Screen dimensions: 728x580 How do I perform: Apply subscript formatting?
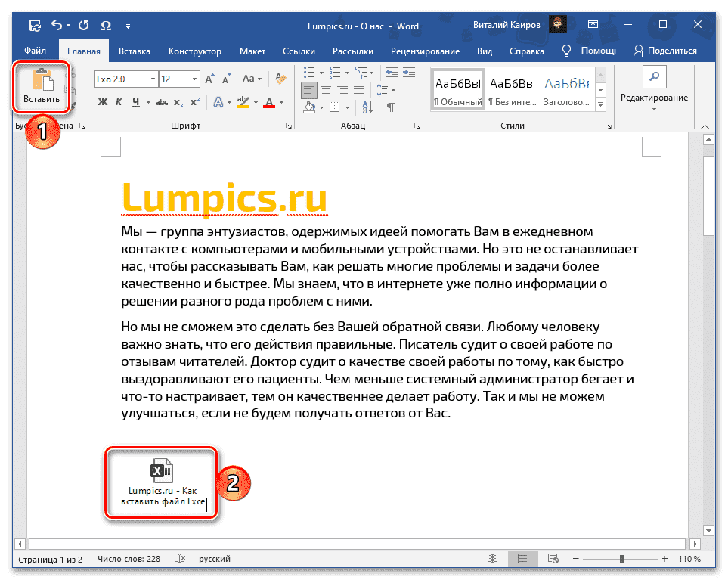pos(178,101)
